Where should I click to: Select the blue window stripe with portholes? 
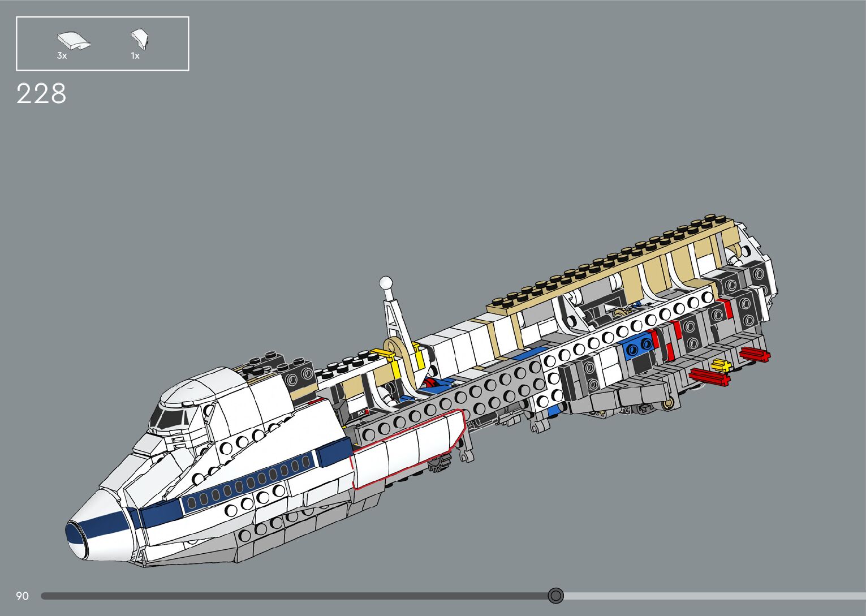pos(249,484)
